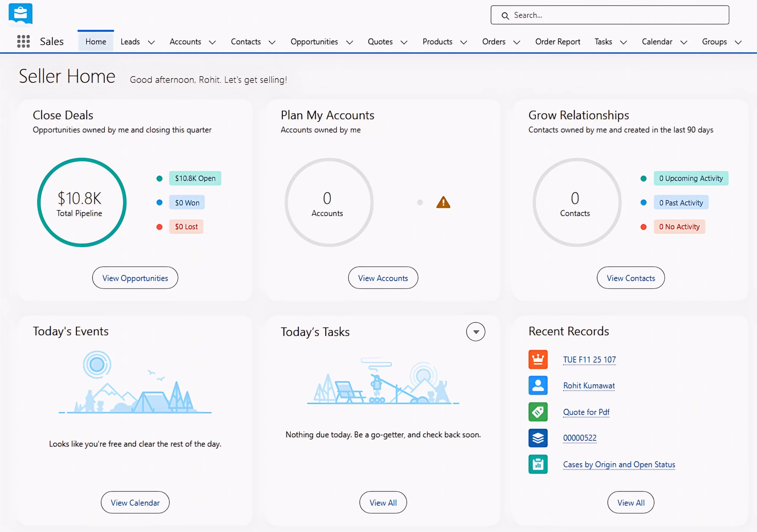Click the search magnifier icon

click(505, 15)
